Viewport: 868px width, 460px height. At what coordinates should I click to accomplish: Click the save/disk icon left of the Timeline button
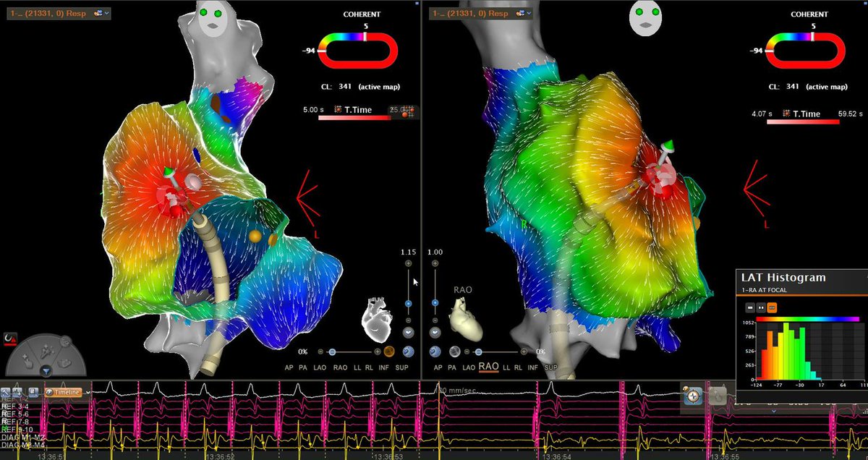34,393
